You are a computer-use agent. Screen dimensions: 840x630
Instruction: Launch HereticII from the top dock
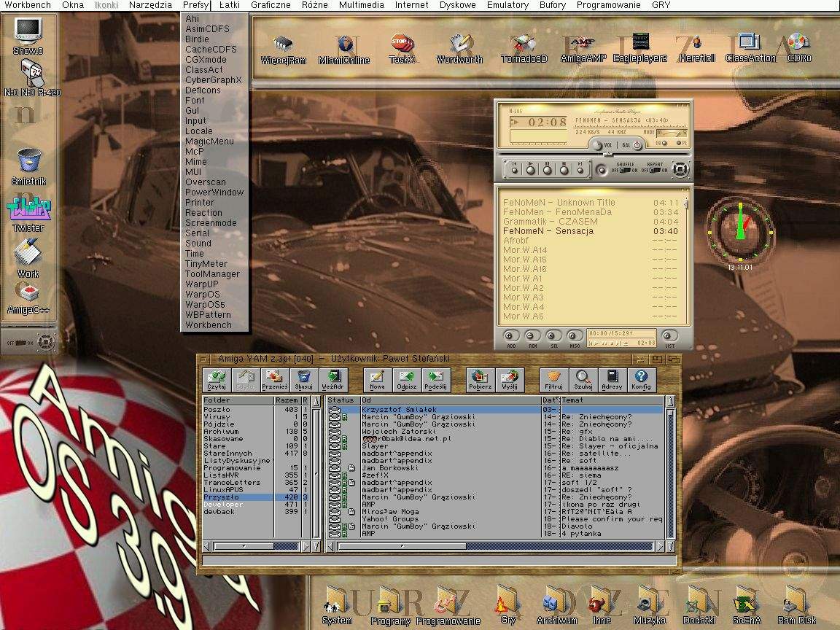tap(697, 50)
